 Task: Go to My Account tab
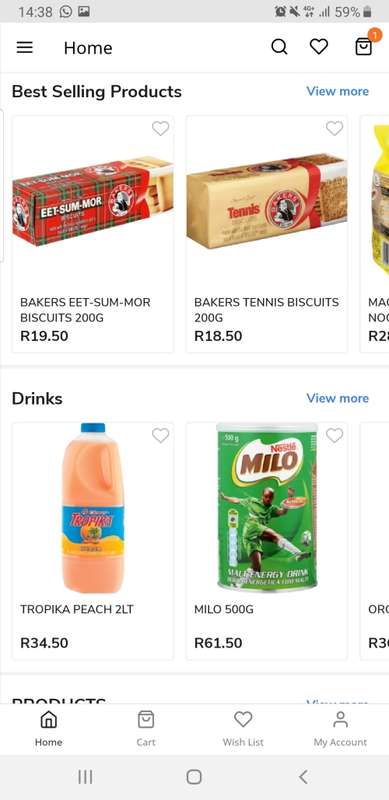pyautogui.click(x=340, y=729)
